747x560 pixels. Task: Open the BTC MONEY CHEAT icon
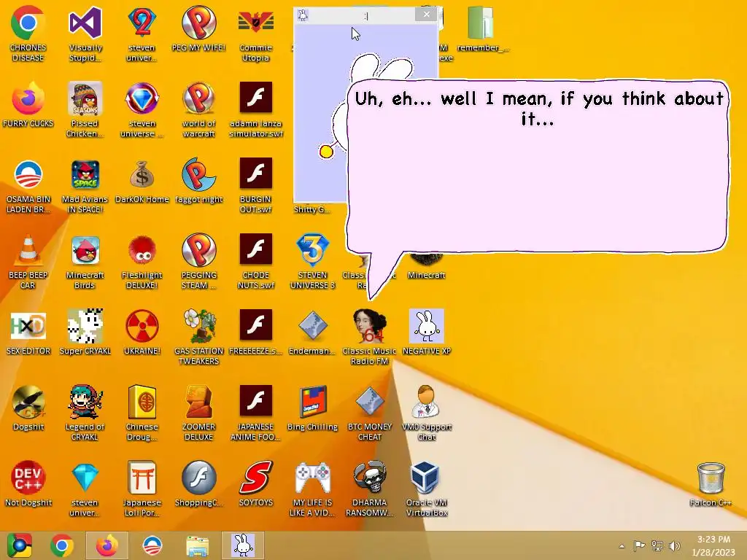[x=370, y=402]
